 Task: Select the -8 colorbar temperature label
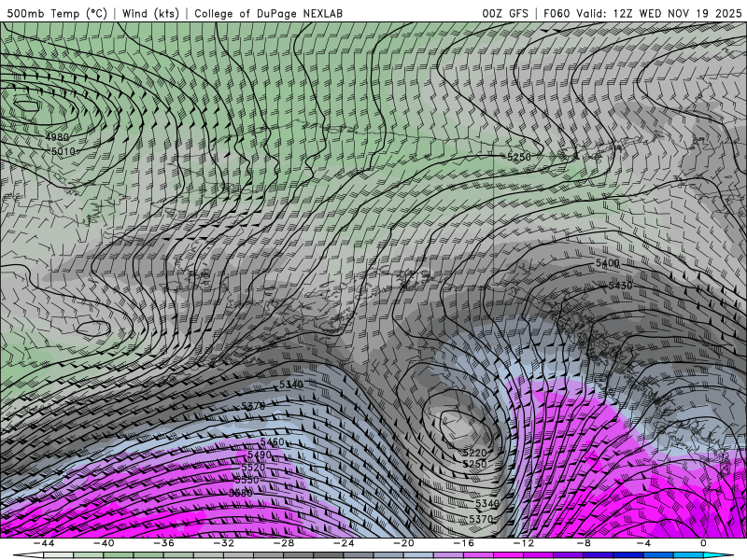pyautogui.click(x=585, y=543)
